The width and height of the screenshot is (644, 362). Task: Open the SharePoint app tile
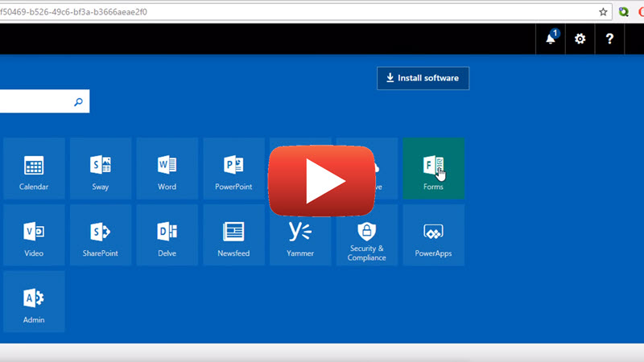point(100,235)
